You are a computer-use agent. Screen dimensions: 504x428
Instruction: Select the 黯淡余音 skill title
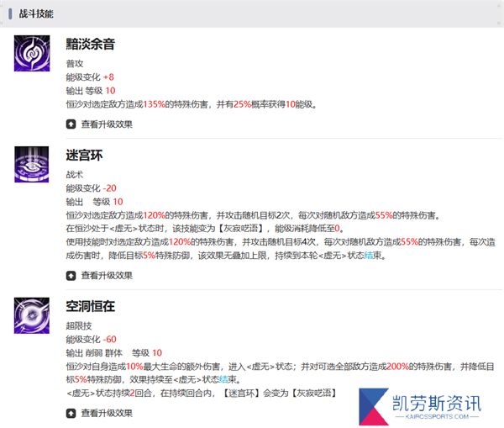tap(91, 44)
